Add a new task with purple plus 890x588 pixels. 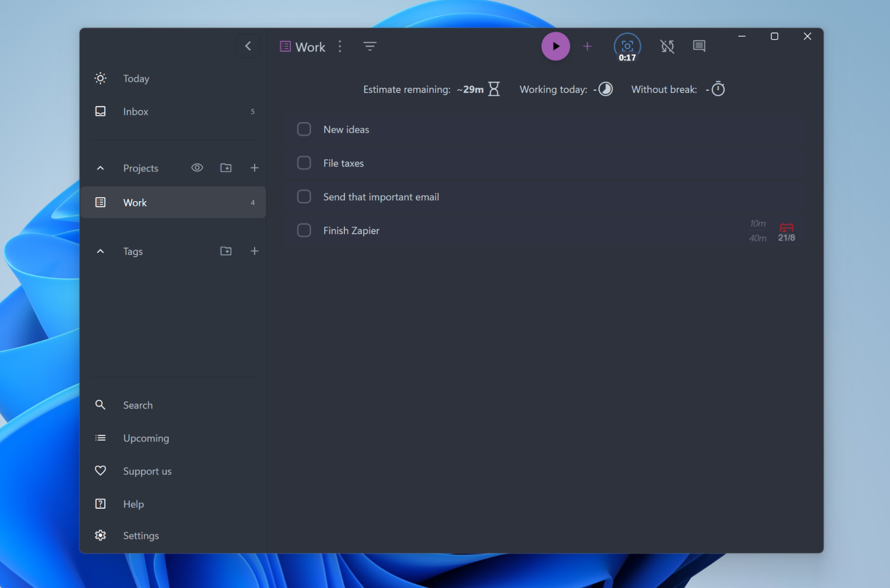tap(587, 46)
